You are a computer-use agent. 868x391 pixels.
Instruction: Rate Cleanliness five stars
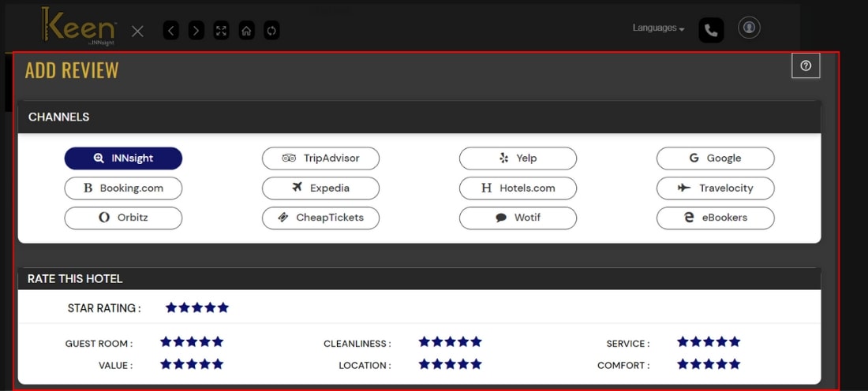[x=476, y=342]
